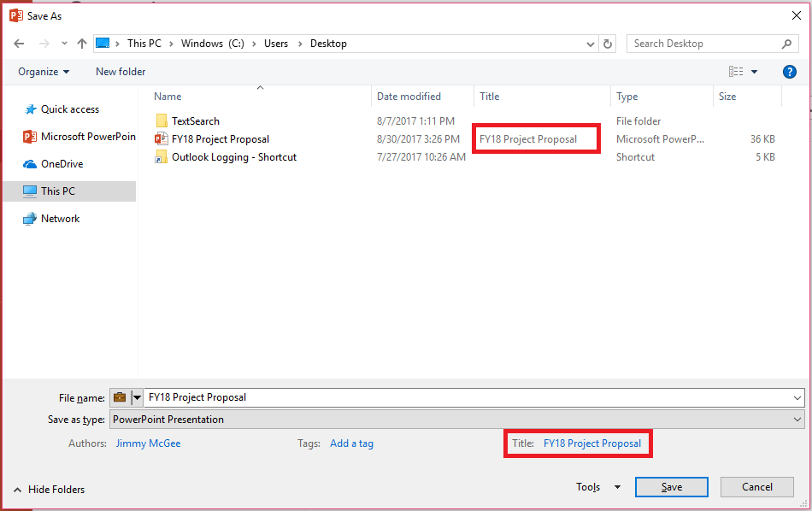Click the Help question mark icon

(x=789, y=71)
